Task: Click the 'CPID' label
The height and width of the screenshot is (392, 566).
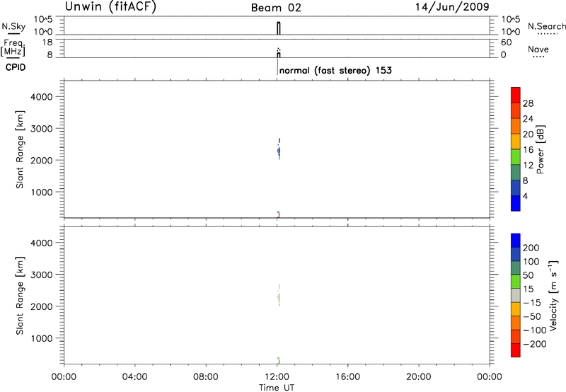Action: coord(16,67)
